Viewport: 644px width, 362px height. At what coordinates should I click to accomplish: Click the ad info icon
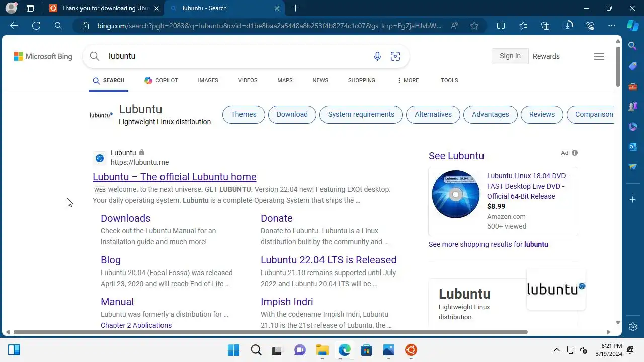(x=575, y=153)
